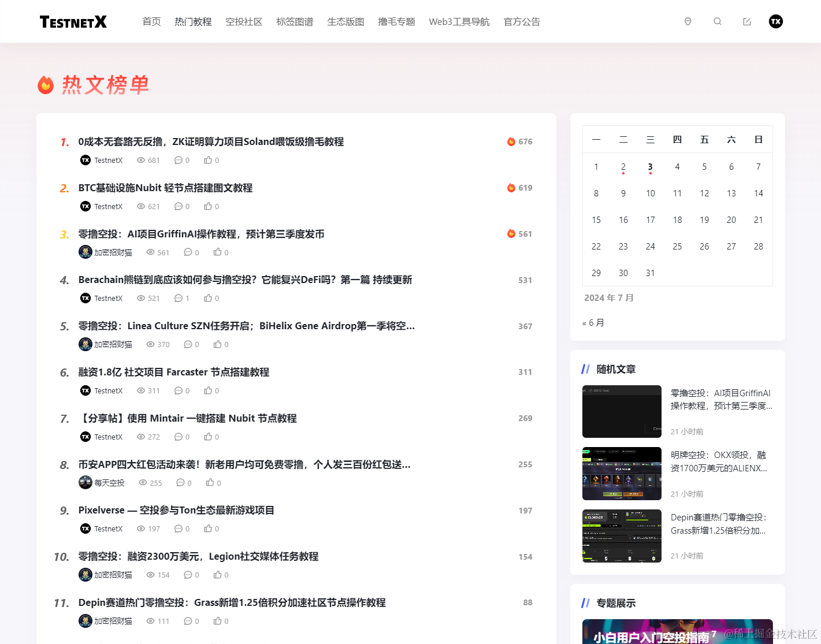Open the Pixelverse Ton生态游戏 article
The height and width of the screenshot is (644, 821).
tap(176, 510)
